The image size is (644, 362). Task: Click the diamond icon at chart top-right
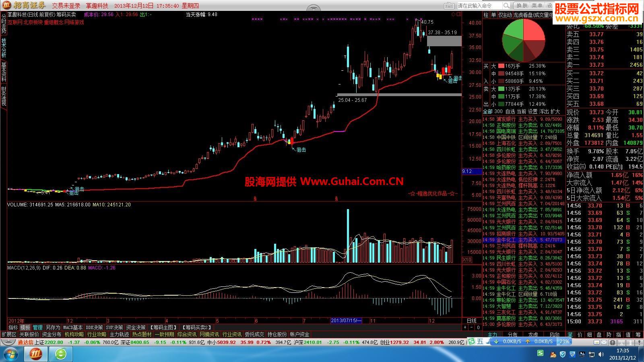pyautogui.click(x=453, y=14)
